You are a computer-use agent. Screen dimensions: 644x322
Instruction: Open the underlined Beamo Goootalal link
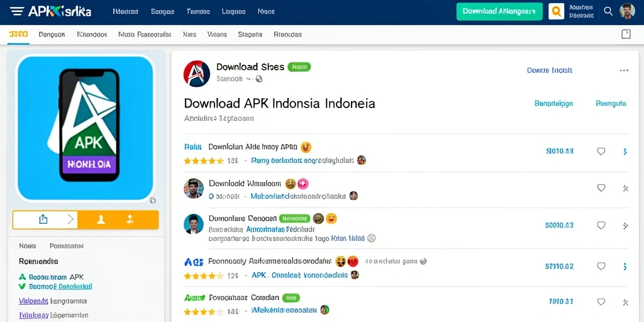pos(60,286)
